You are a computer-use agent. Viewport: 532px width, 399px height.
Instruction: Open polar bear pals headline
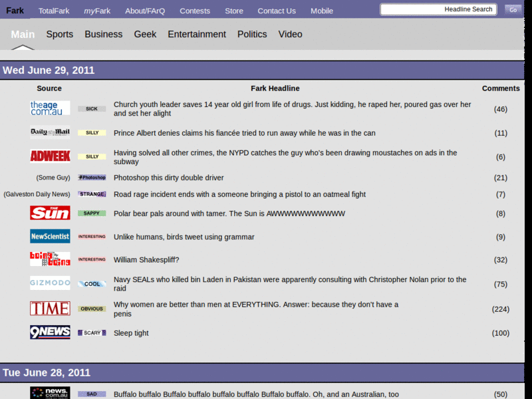(229, 213)
